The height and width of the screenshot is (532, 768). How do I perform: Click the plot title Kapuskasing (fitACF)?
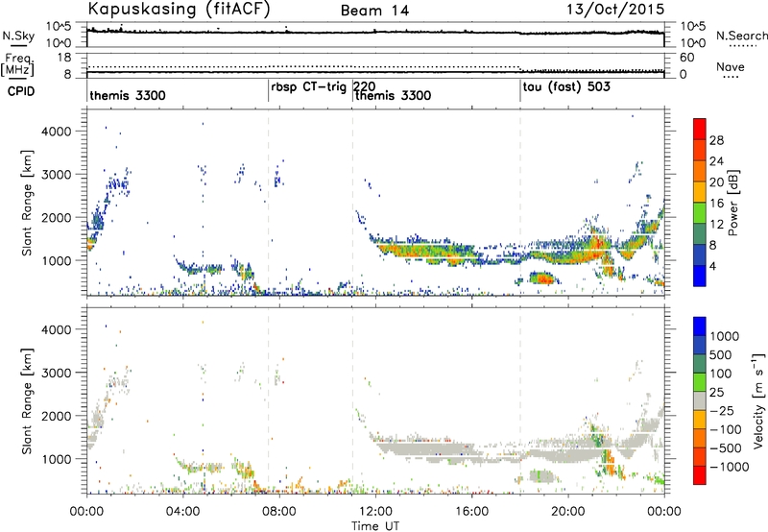(179, 10)
